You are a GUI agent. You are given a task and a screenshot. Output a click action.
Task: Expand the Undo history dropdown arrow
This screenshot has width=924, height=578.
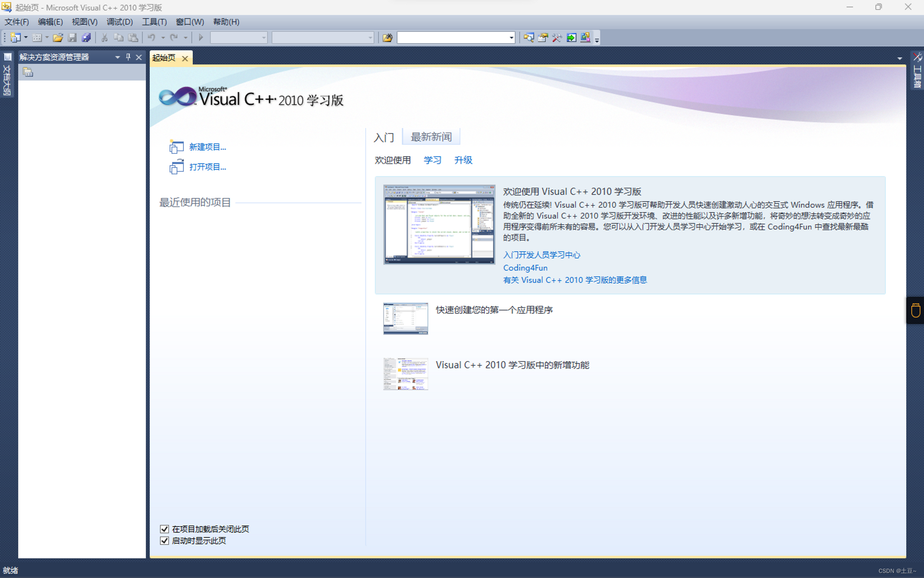point(163,37)
